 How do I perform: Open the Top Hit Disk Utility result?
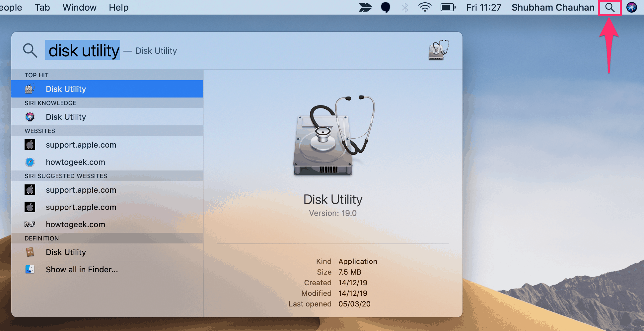(x=107, y=89)
